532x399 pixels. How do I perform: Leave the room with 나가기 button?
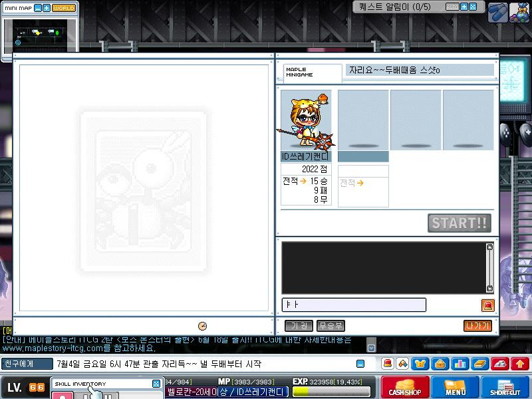pos(477,326)
